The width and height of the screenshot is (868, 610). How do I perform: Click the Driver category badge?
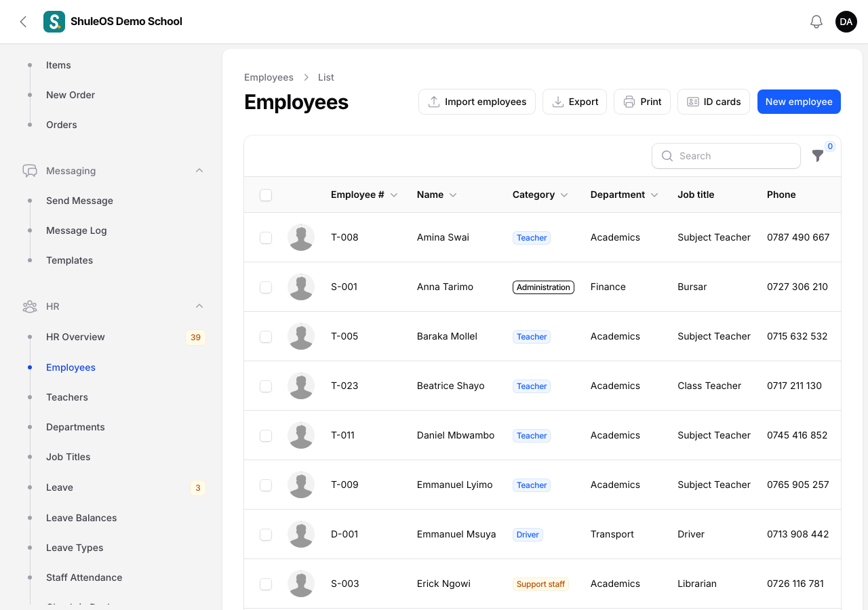click(528, 535)
